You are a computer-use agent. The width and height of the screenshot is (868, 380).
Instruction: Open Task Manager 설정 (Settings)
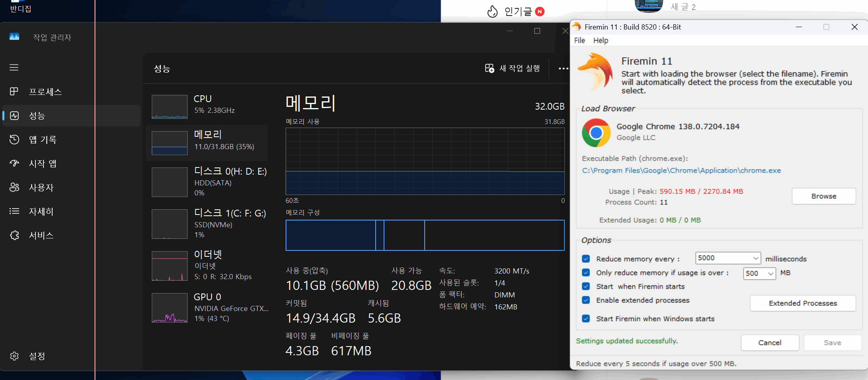[72, 356]
